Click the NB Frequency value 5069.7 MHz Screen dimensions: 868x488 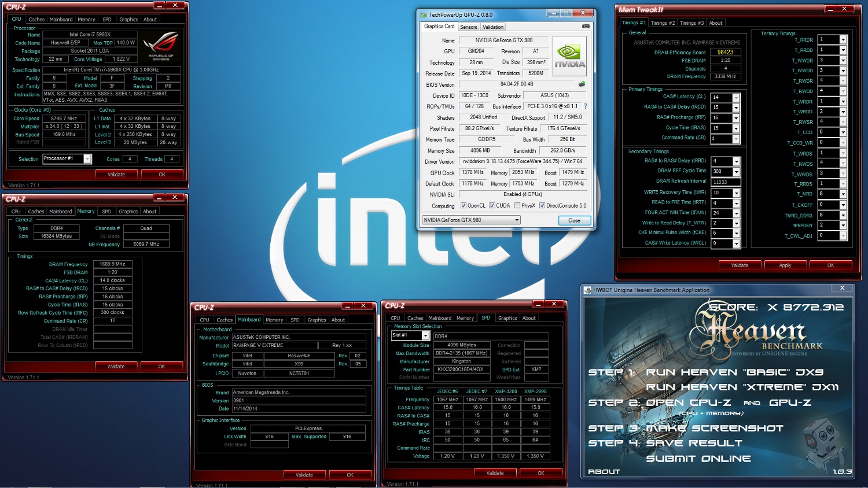coord(146,245)
